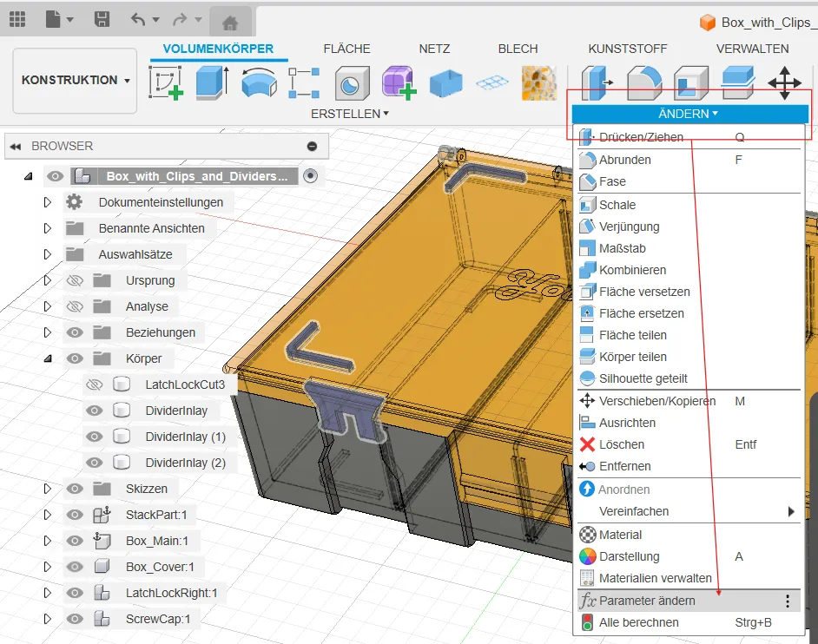Open the Box_with_Clips document tab
818x644 pixels.
click(x=757, y=23)
